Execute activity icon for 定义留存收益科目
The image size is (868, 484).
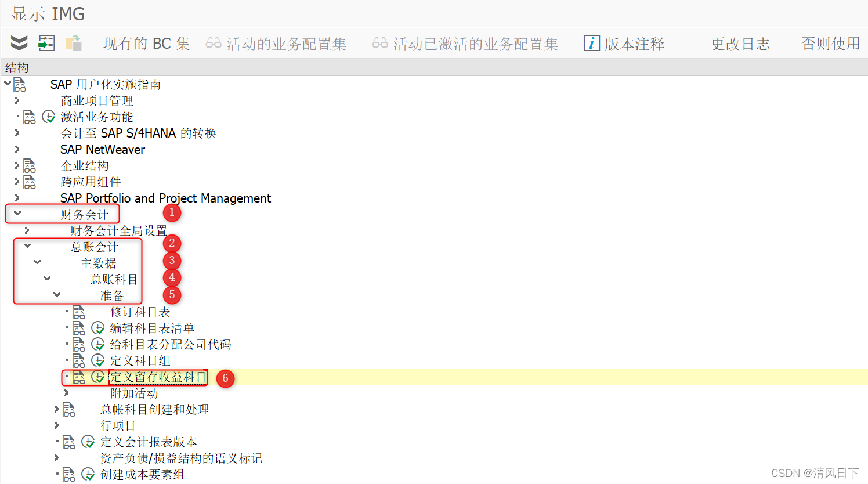point(97,377)
